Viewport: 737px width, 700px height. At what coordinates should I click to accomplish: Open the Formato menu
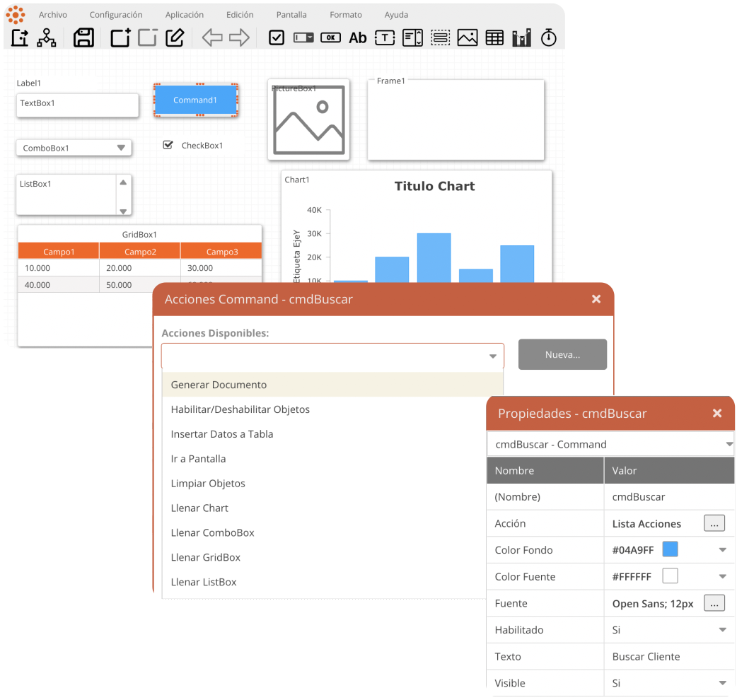point(345,15)
